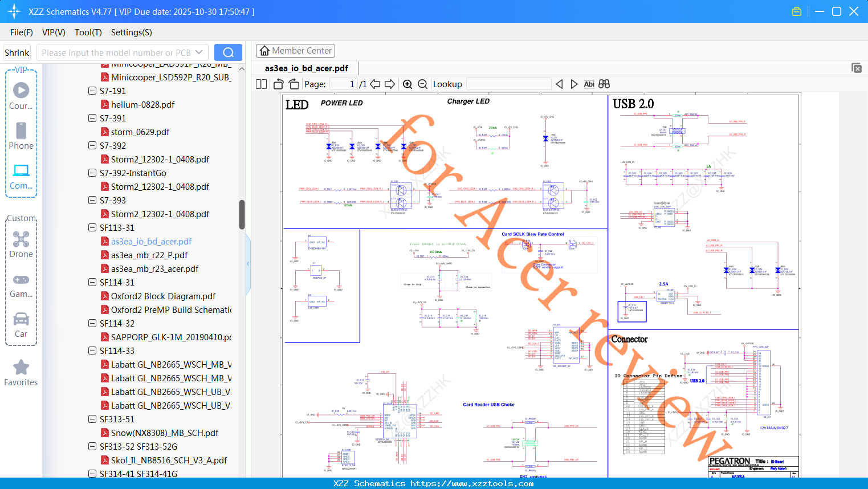Open the Member Center

(x=295, y=51)
